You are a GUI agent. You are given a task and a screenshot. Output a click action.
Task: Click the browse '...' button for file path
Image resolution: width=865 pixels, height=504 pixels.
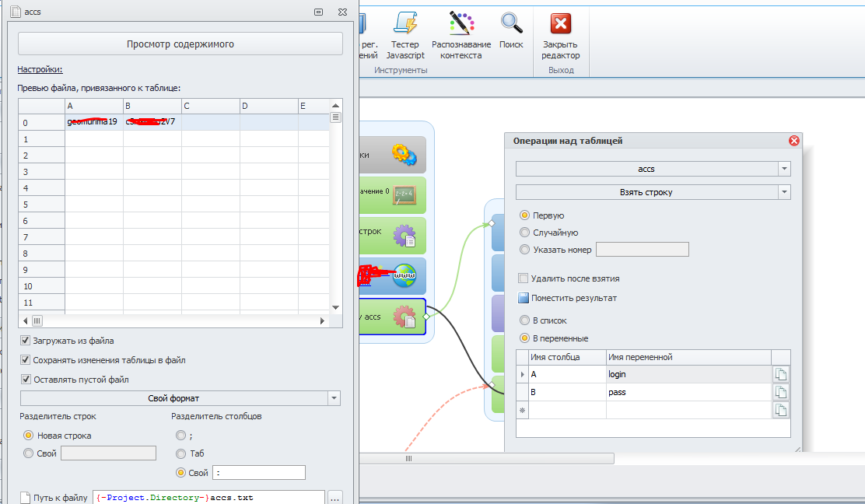pos(334,498)
